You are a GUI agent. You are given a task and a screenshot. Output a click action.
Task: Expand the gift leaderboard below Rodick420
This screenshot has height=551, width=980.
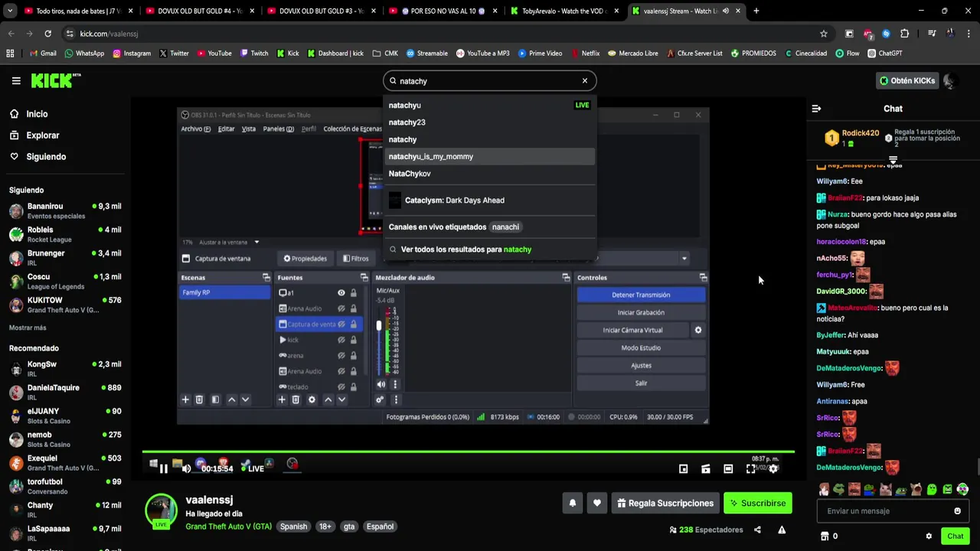(x=893, y=160)
